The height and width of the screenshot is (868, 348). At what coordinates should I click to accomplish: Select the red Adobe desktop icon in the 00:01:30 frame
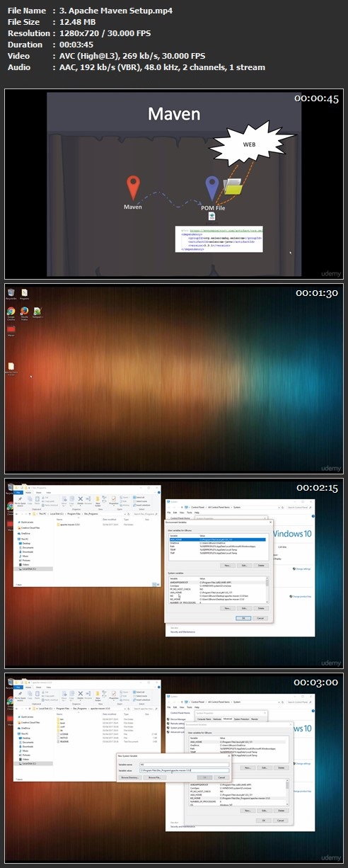[11, 329]
